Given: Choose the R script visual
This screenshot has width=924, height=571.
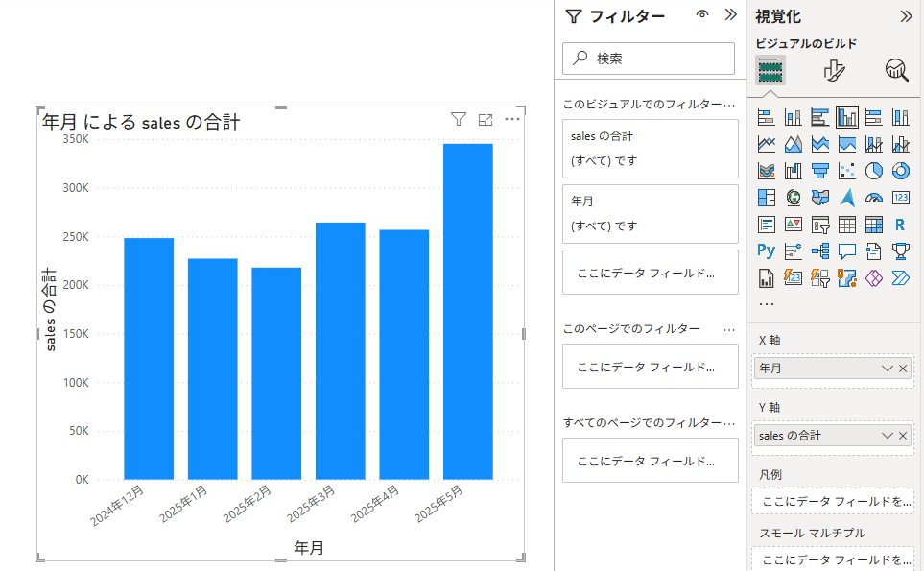Looking at the screenshot, I should click(900, 225).
